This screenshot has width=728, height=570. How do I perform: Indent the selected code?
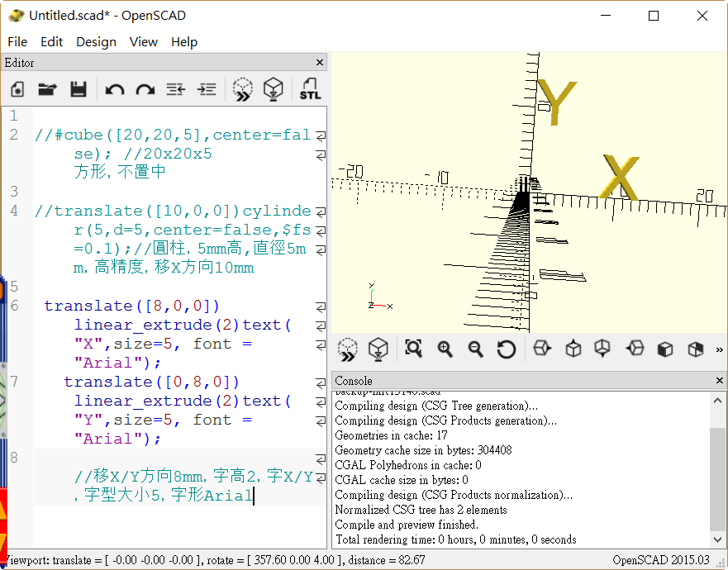pos(207,88)
